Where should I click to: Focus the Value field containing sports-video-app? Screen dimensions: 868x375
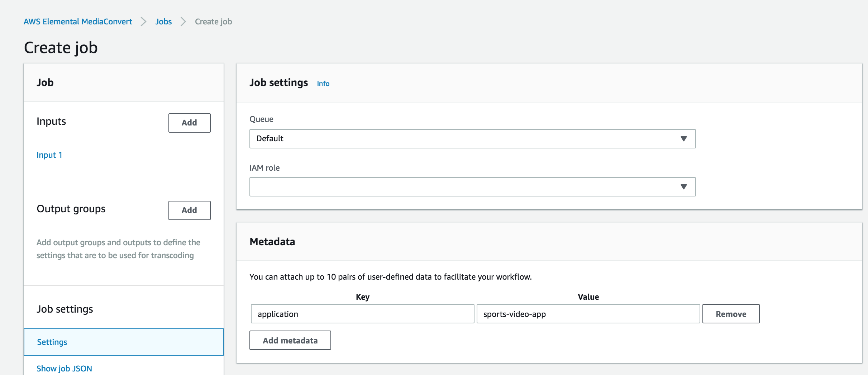click(588, 314)
